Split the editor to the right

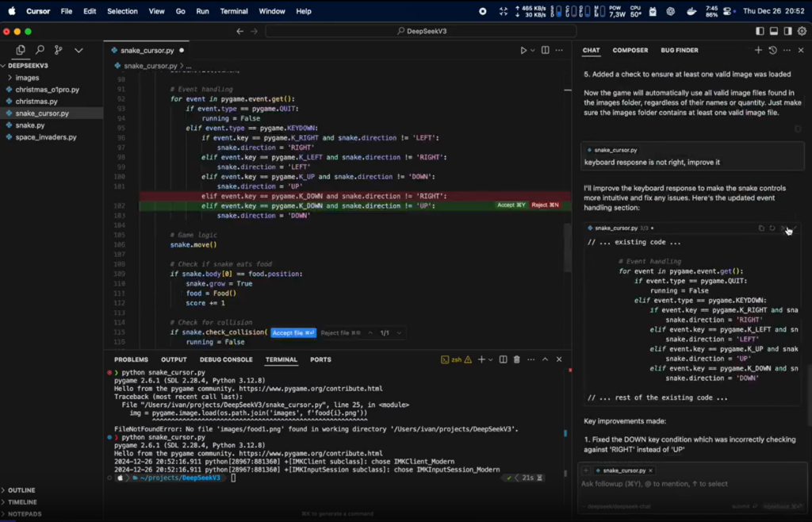click(x=544, y=50)
